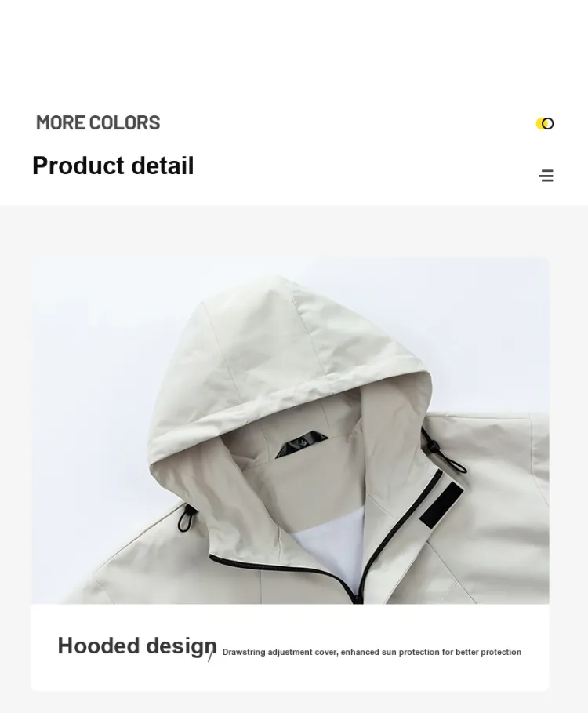588x713 pixels.
Task: Click the black zipper pull at the jacket front
Action: tap(358, 598)
